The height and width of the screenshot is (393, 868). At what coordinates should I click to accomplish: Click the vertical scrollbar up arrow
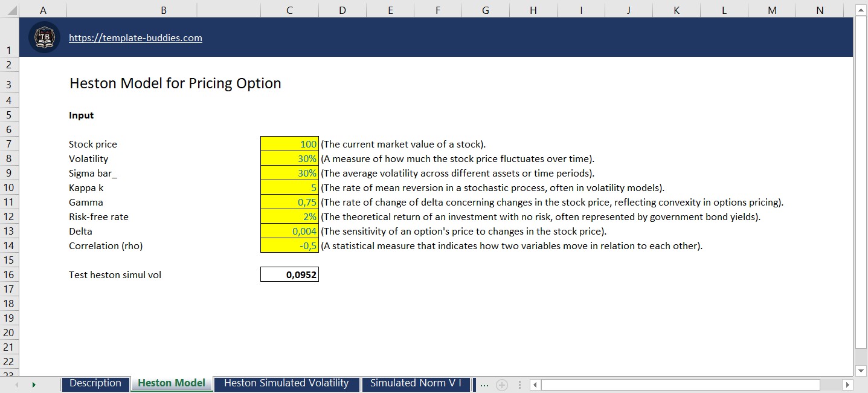point(860,9)
